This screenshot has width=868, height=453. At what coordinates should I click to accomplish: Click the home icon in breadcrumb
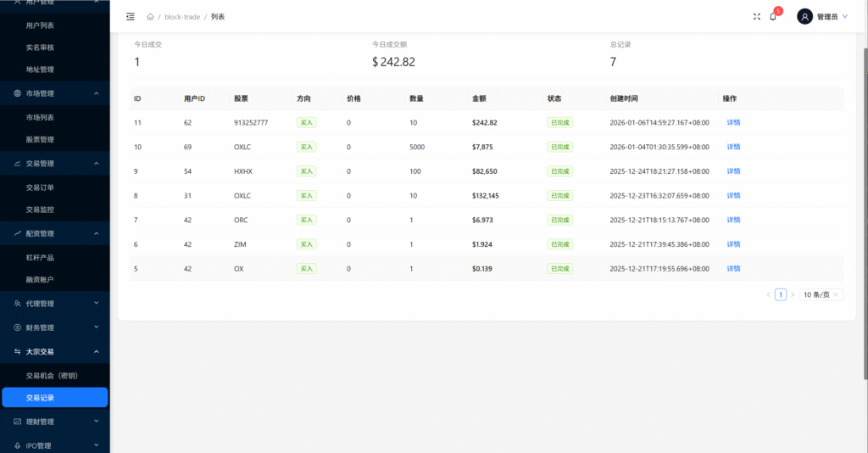tap(150, 17)
